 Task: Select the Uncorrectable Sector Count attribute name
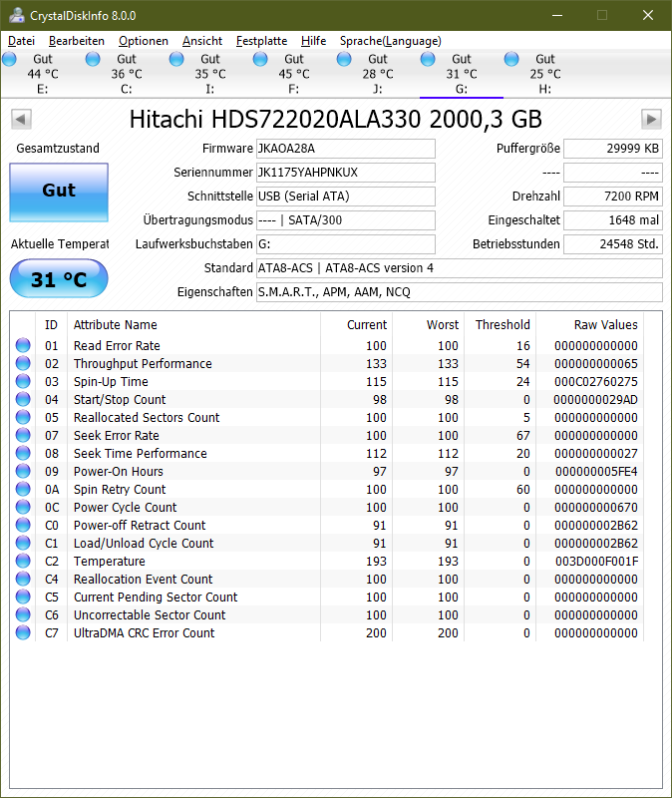(x=150, y=614)
